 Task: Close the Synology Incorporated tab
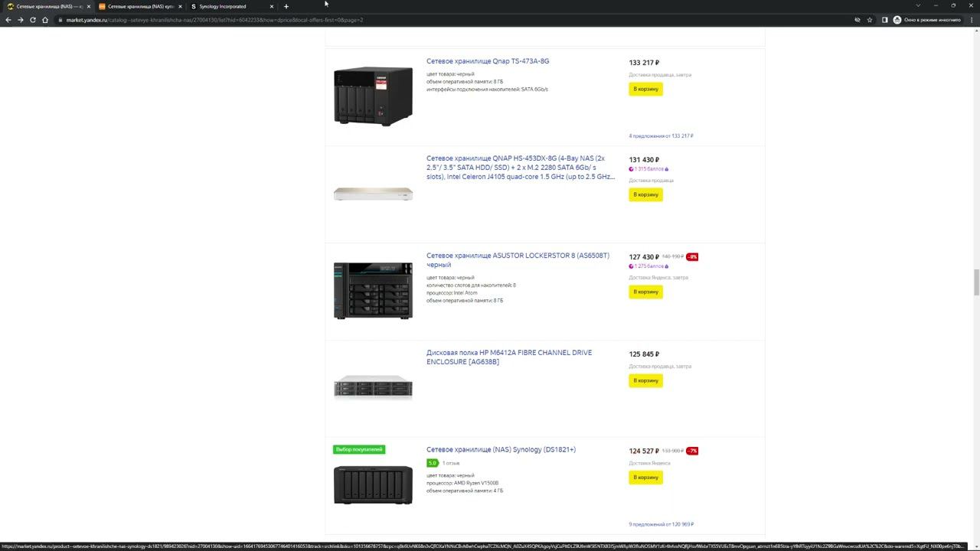[271, 6]
